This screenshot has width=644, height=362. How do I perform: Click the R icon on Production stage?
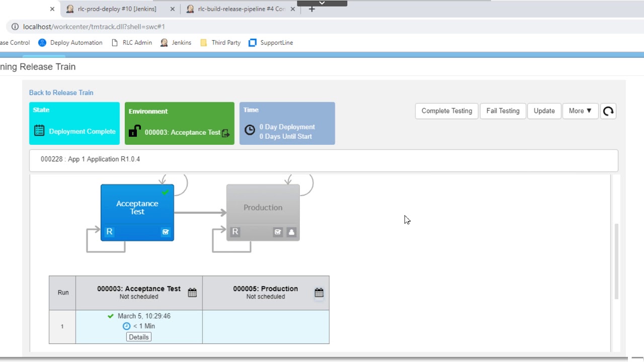click(x=235, y=232)
